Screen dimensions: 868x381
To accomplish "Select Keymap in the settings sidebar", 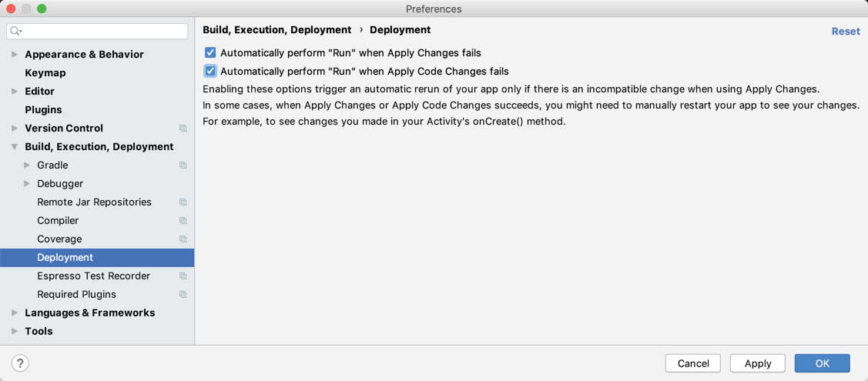I will [45, 73].
